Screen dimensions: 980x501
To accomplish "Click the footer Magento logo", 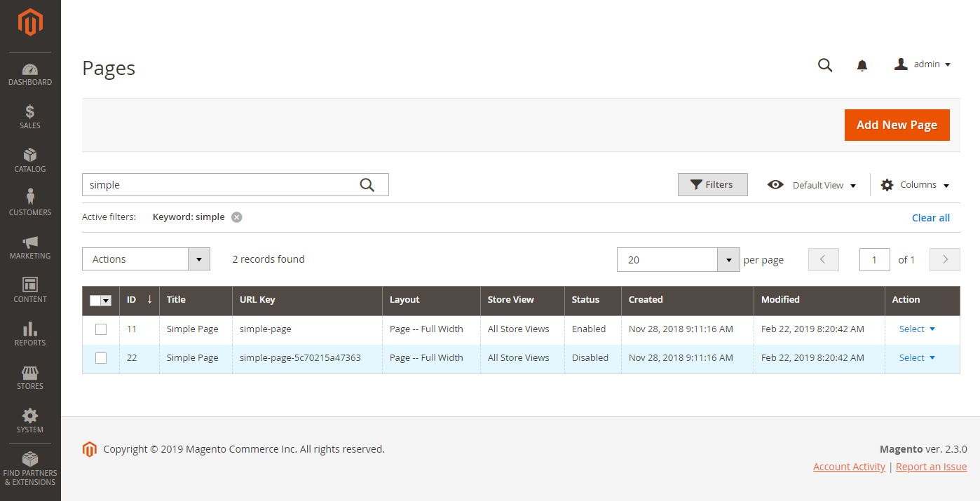I will pos(89,449).
